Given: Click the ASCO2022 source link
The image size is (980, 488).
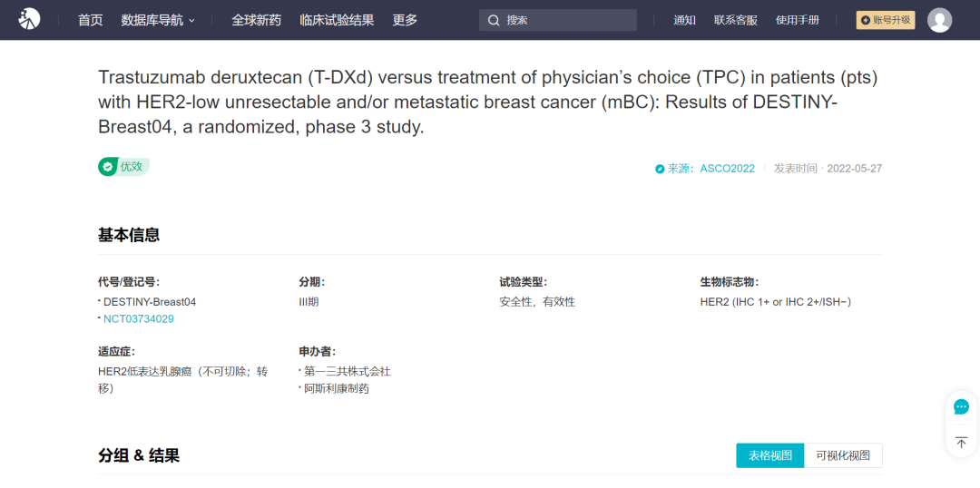Looking at the screenshot, I should point(727,169).
